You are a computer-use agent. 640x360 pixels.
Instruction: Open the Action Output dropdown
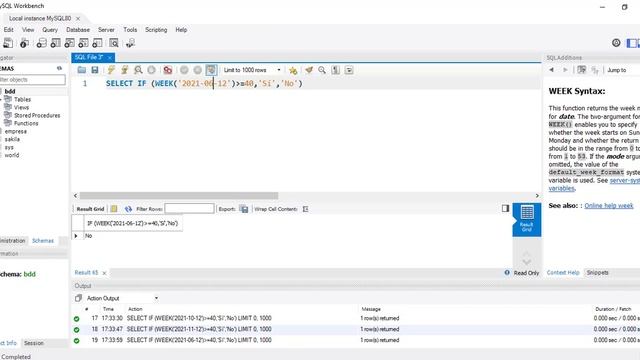[122, 298]
